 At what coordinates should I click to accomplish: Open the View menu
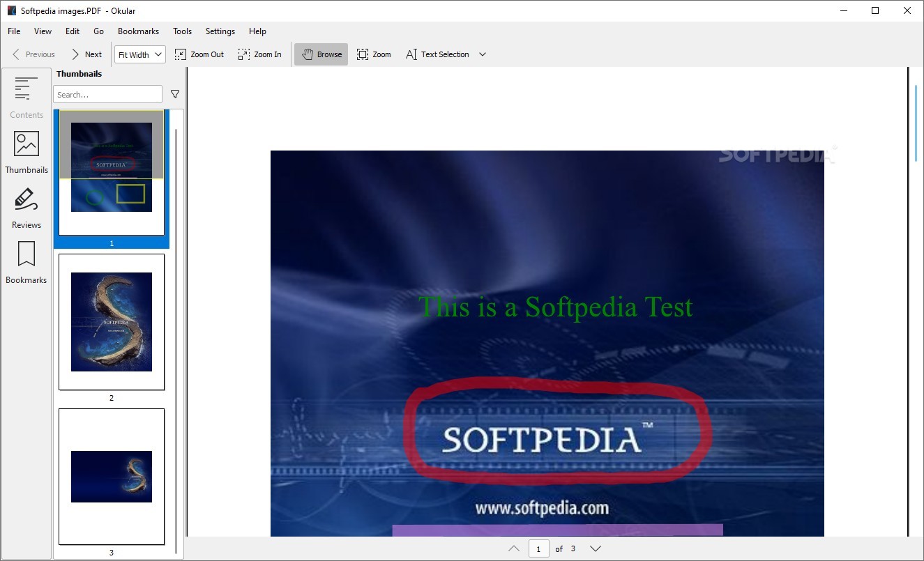(43, 31)
